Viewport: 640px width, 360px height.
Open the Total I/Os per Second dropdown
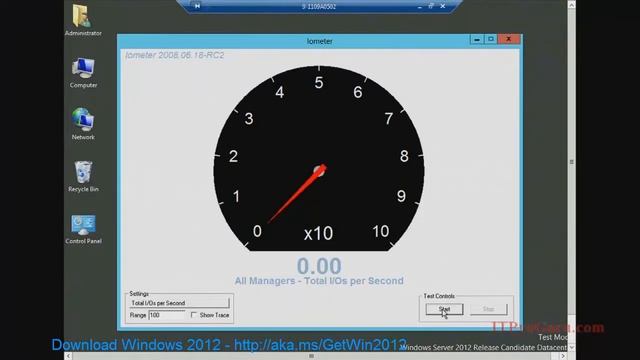(179, 303)
